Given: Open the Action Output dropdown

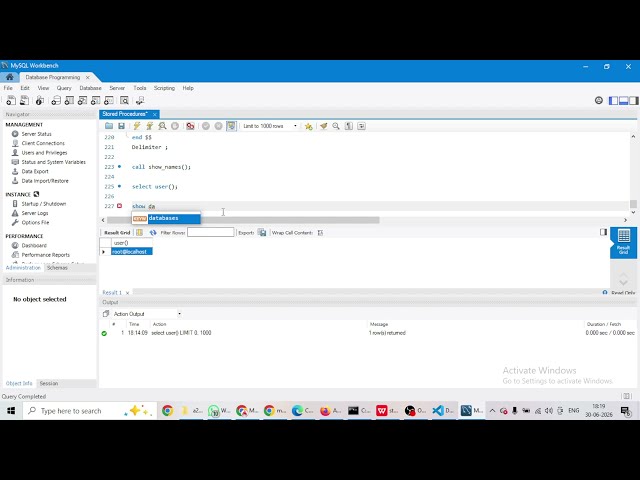Looking at the screenshot, I should [147, 314].
